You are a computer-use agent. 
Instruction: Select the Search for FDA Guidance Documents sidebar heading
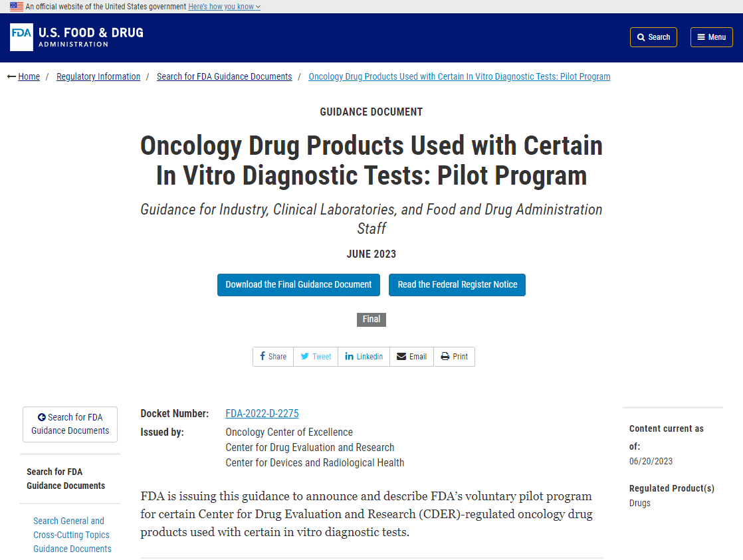point(66,478)
